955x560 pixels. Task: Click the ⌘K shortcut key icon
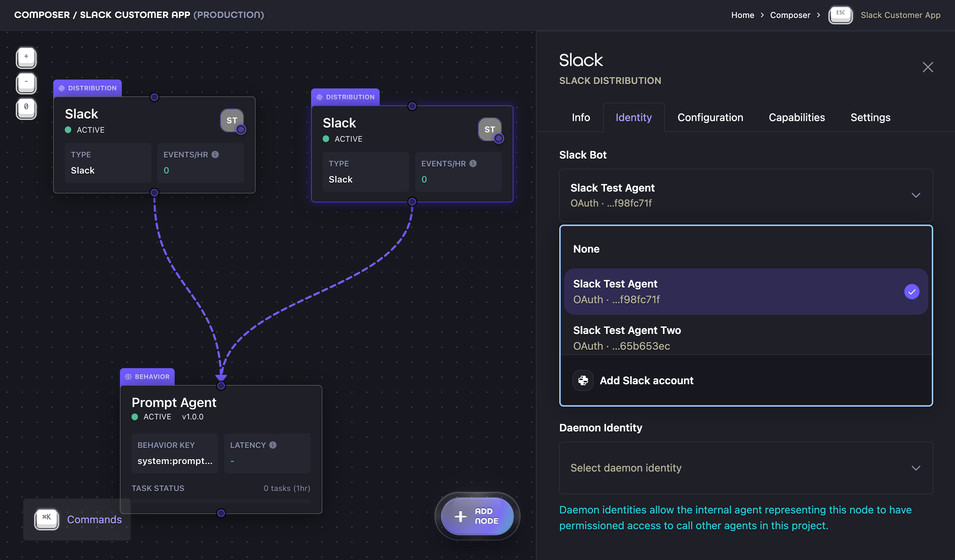46,519
